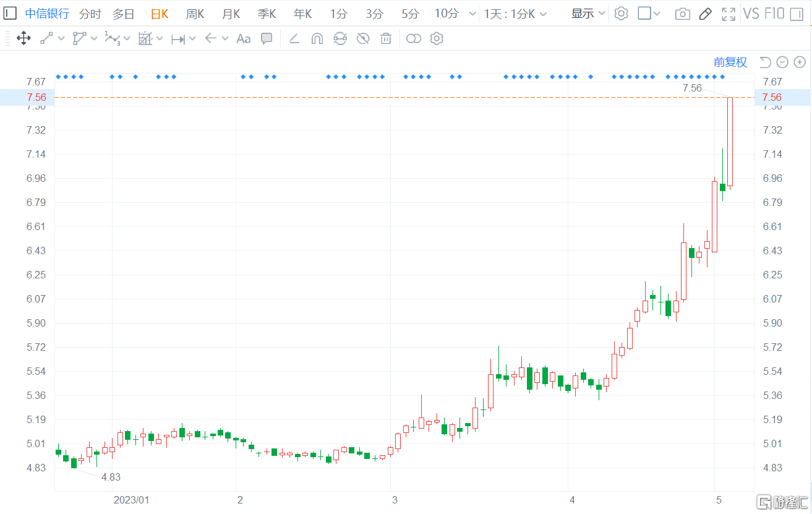Select the trend line drawing tool
Screen dimensions: 812x514
point(46,38)
